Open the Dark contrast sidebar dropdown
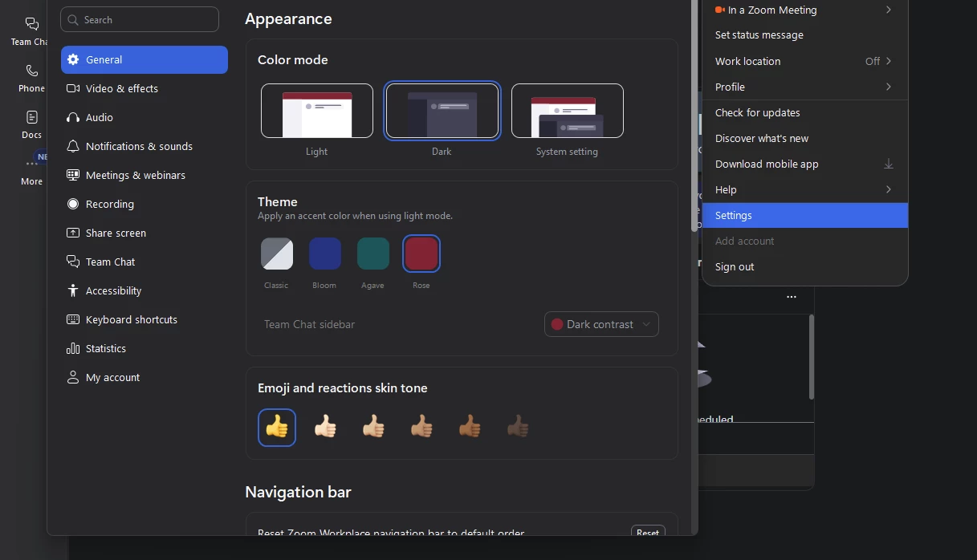 coord(601,324)
